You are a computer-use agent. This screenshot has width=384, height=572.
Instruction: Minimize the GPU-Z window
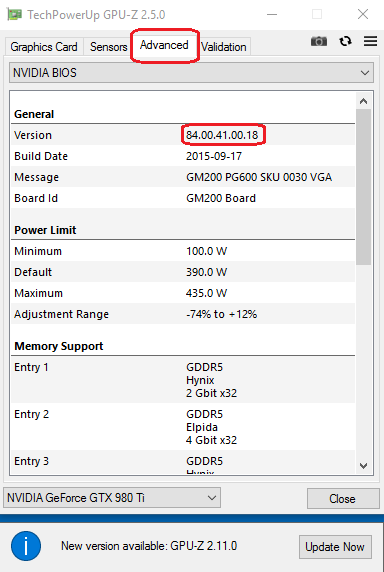[x=272, y=14]
